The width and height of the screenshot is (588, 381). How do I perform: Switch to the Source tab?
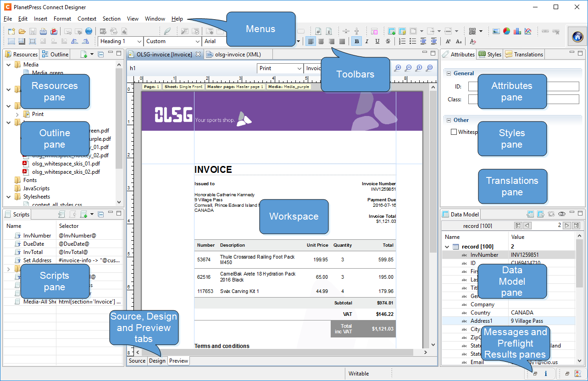[x=137, y=361]
